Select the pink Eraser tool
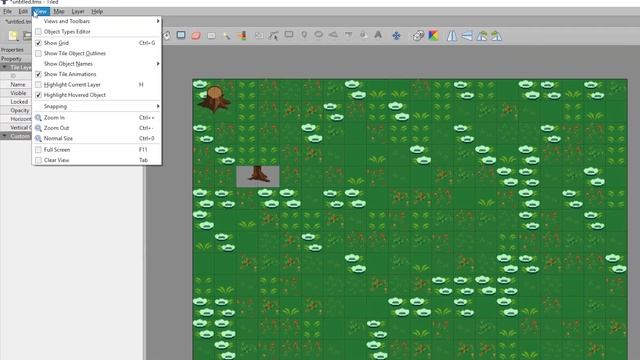 pos(196,36)
